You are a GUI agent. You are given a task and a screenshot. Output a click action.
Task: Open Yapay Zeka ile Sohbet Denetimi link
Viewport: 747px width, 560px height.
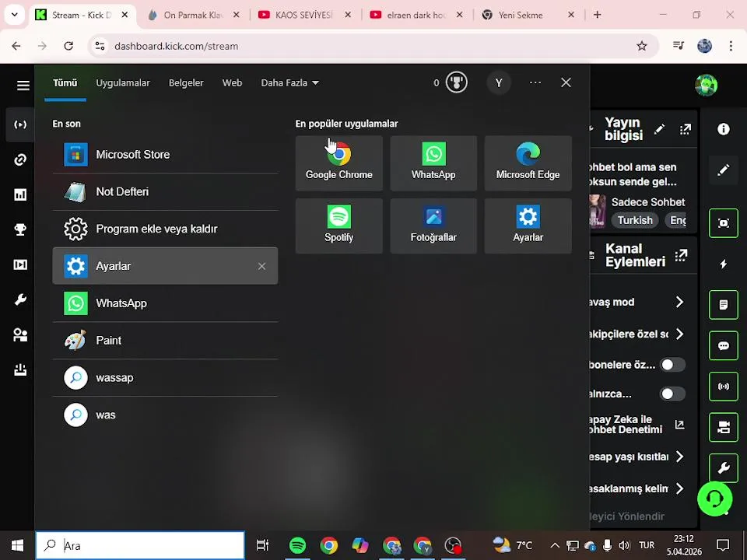pos(680,425)
